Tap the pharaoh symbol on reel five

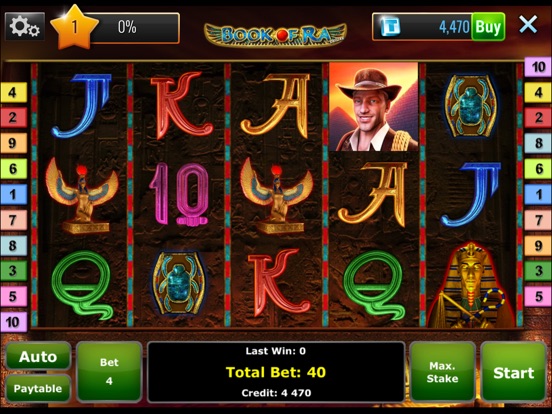coord(472,285)
